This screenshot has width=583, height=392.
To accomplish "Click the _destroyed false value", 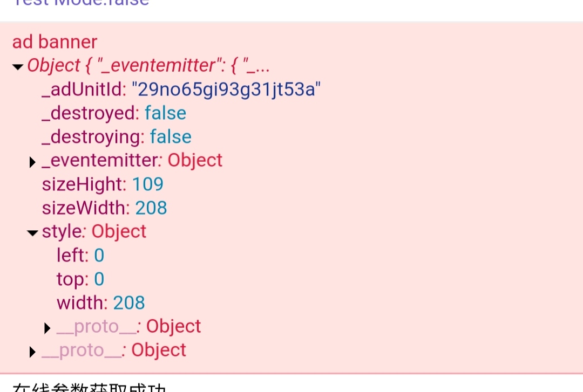I will (166, 113).
